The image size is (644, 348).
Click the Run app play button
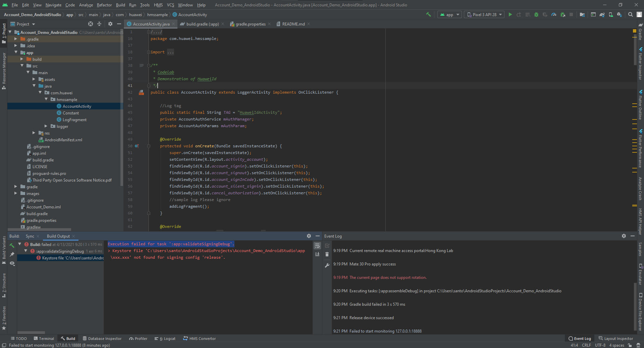510,15
